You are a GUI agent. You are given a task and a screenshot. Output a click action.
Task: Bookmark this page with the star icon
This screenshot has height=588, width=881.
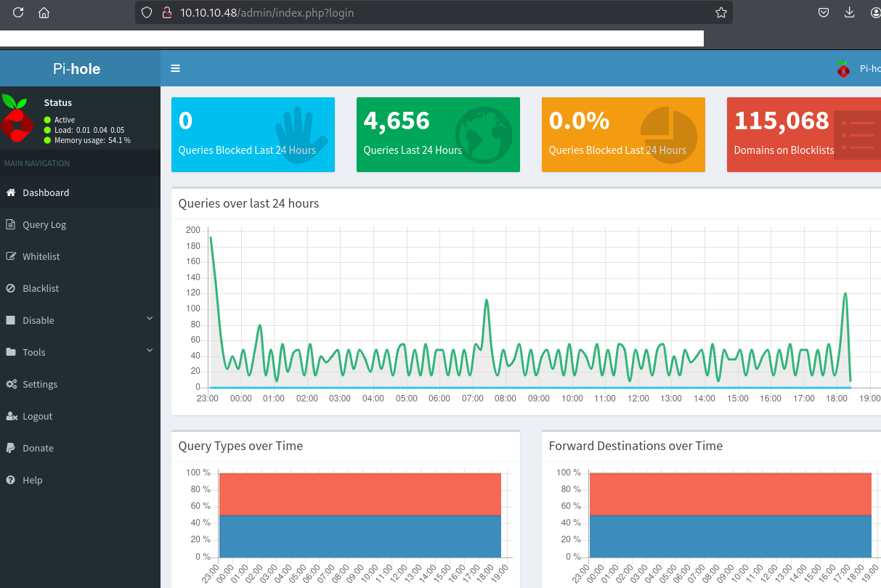tap(720, 12)
